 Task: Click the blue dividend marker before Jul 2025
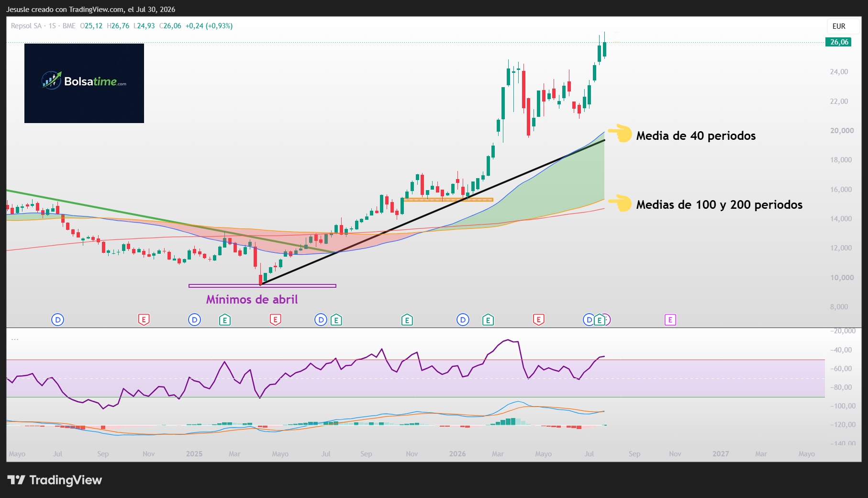pos(321,320)
